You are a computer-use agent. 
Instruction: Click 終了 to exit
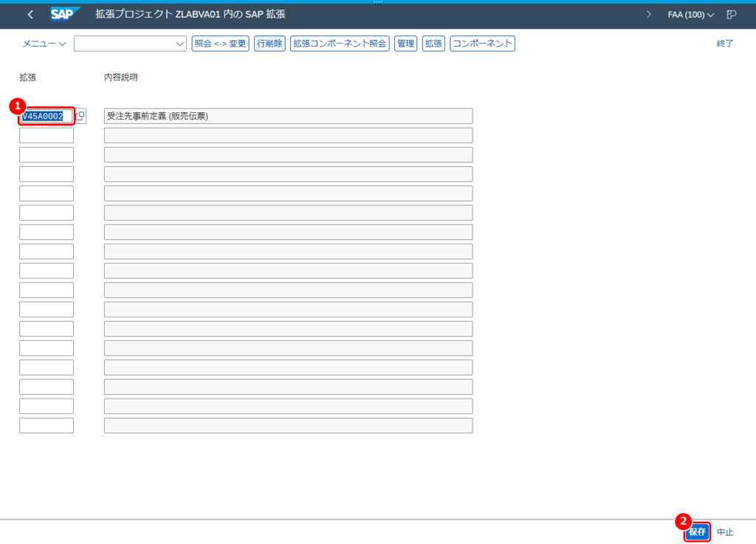point(725,44)
